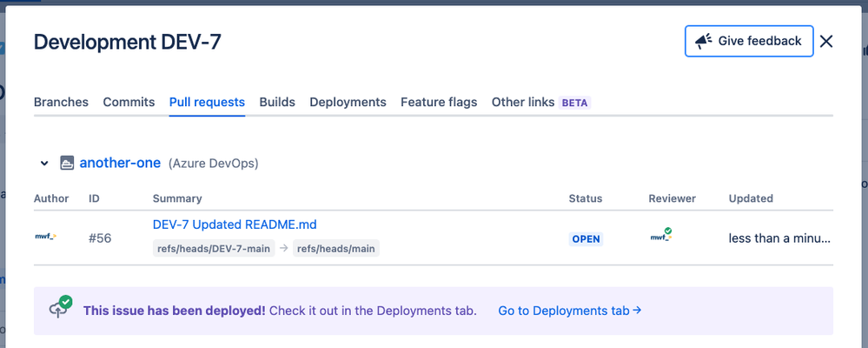
Task: Click the Give feedback button
Action: tap(749, 41)
